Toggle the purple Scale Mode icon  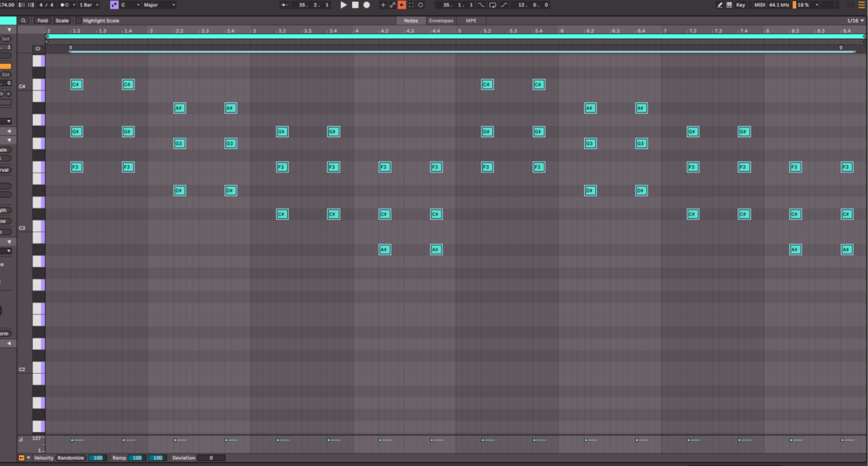[114, 5]
